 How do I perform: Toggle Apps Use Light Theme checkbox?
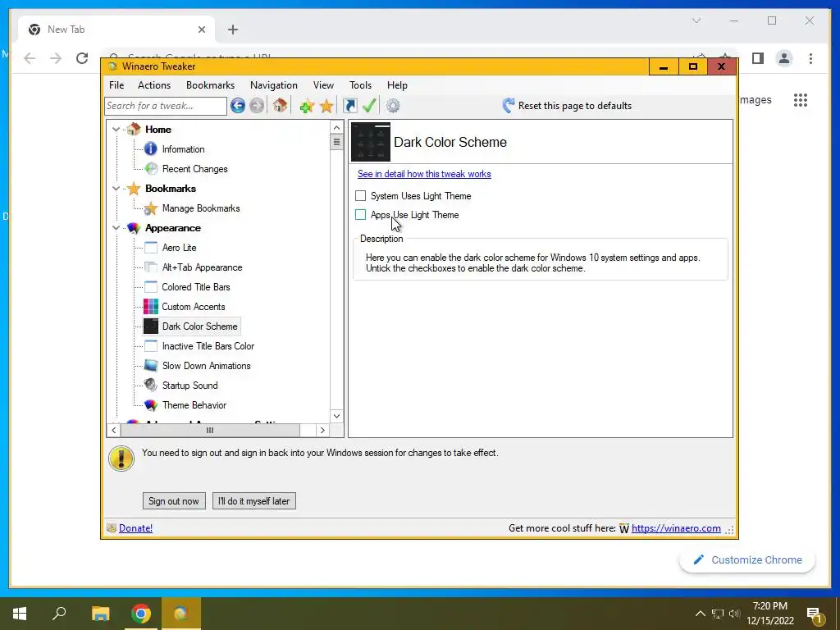(x=361, y=214)
